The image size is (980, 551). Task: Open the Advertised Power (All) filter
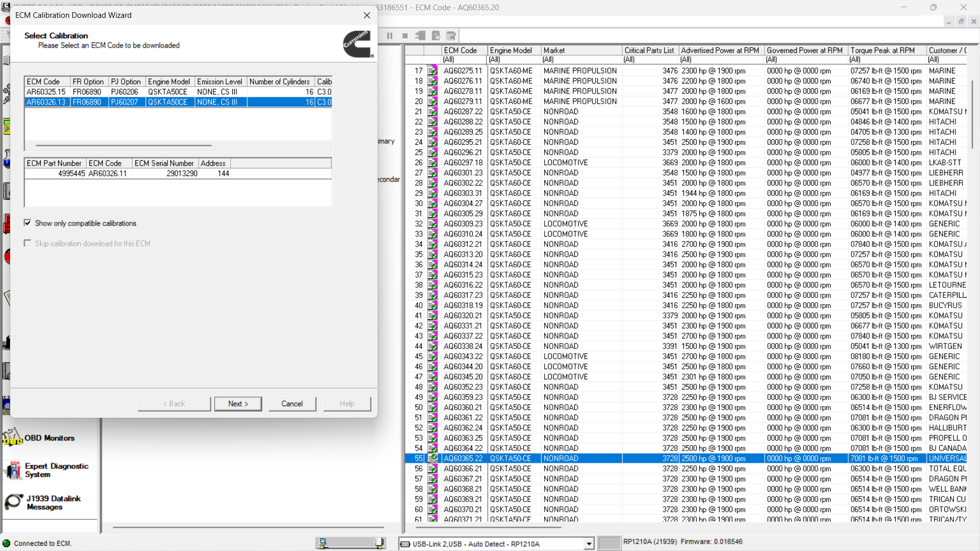(x=721, y=60)
